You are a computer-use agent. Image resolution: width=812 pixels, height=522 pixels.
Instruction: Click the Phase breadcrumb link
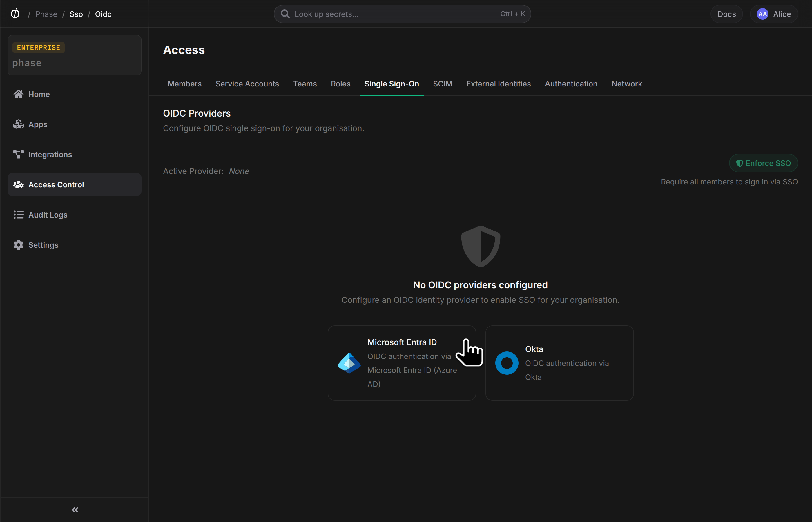tap(46, 14)
